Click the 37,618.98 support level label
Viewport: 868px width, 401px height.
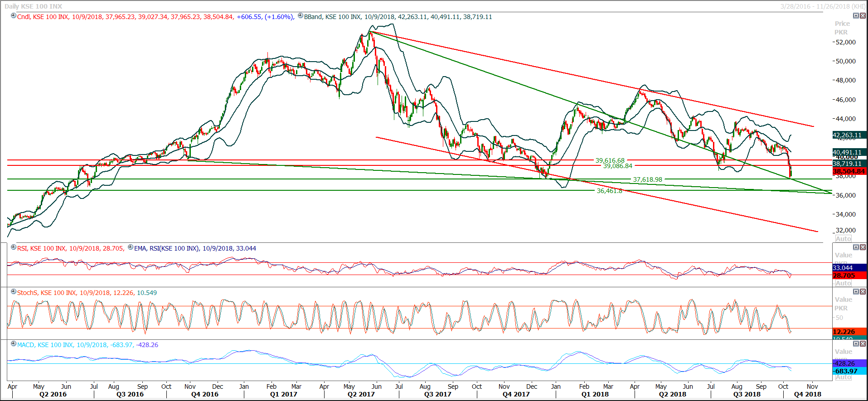(647, 179)
